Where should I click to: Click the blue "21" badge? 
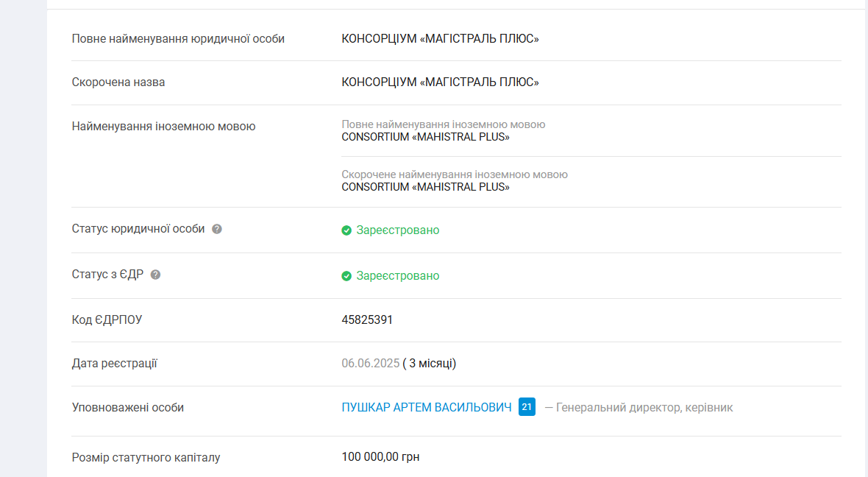tap(527, 407)
